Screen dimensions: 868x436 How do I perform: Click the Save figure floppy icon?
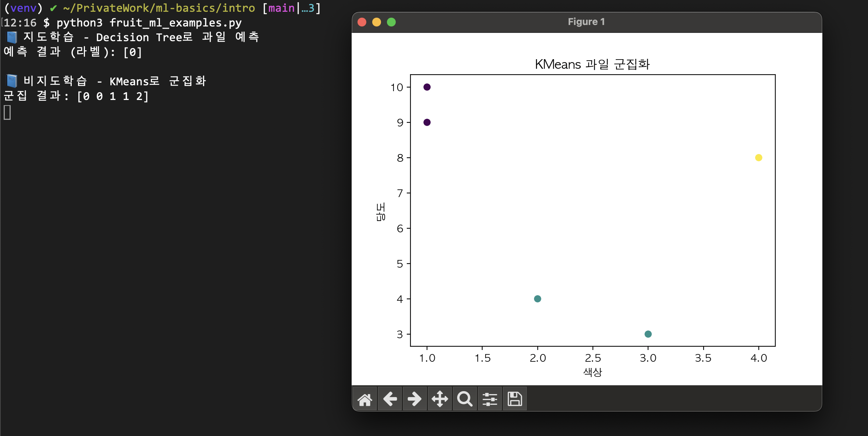pos(515,399)
